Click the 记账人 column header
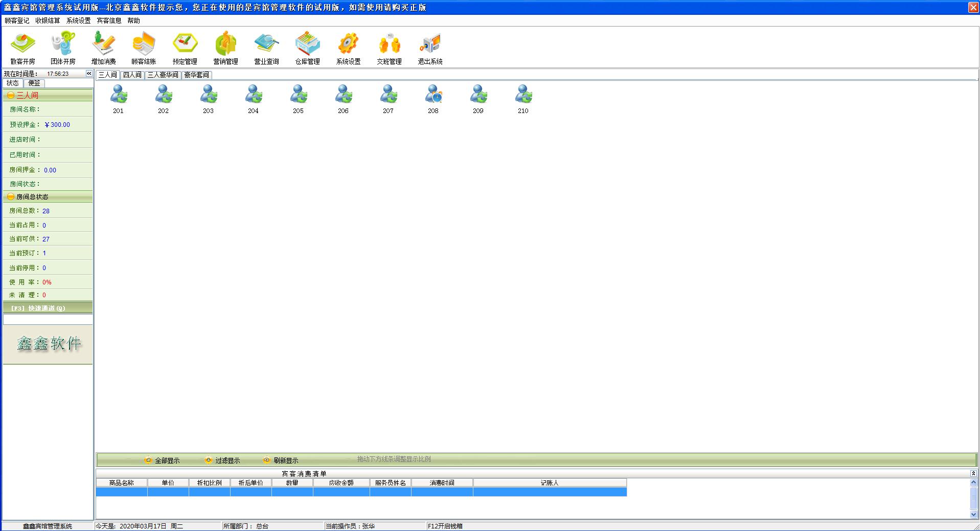The width and height of the screenshot is (980, 531). [550, 482]
